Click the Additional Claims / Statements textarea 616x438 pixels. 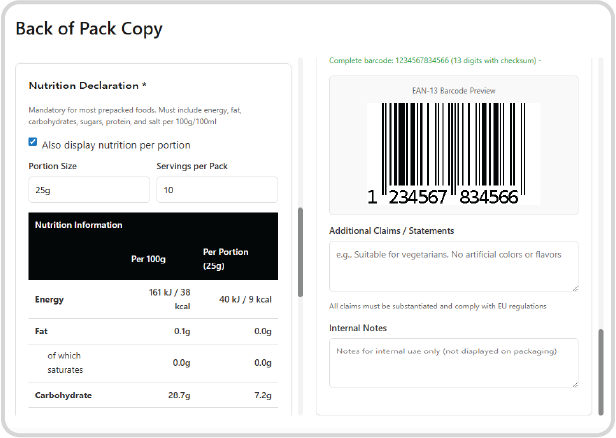[453, 266]
